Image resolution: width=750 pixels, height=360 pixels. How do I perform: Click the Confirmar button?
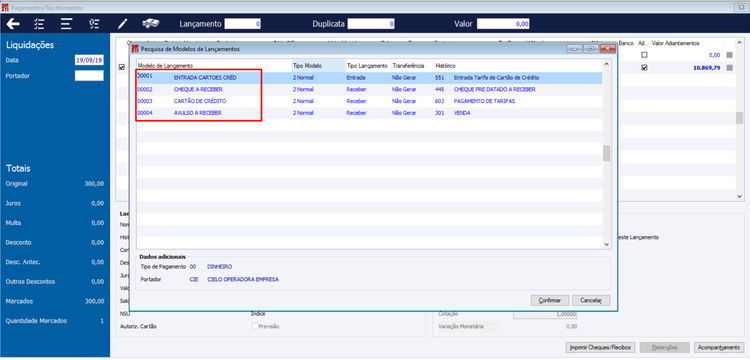[550, 300]
